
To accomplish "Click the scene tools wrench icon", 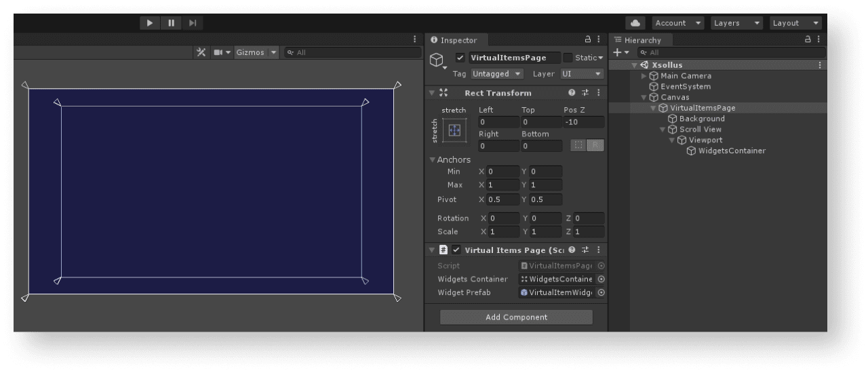I will [x=201, y=52].
